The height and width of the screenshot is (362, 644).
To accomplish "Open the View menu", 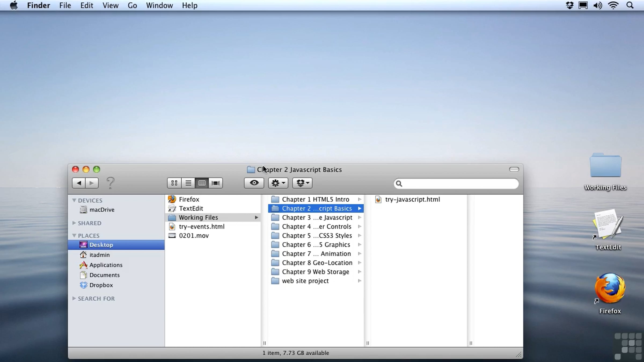I will (x=110, y=5).
